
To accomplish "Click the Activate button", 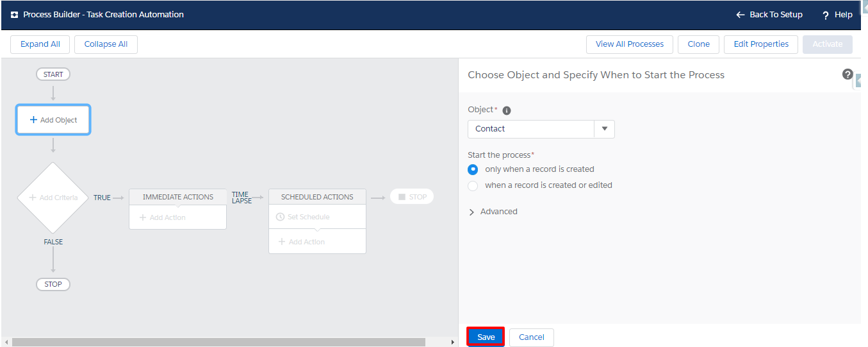I will click(828, 44).
